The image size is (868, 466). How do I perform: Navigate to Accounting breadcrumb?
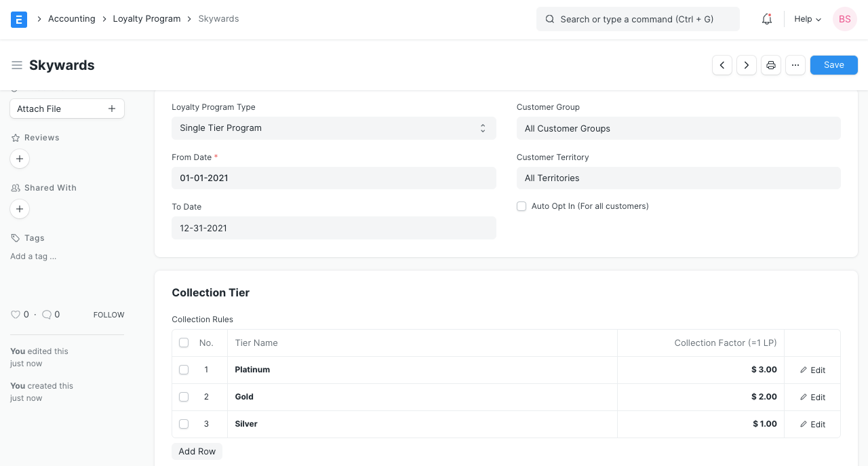tap(71, 19)
